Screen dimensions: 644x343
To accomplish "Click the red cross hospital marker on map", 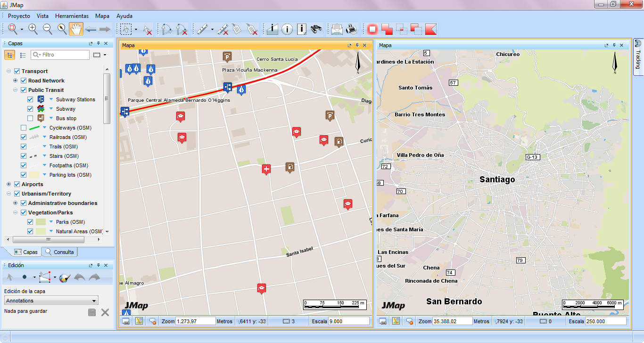I will [266, 169].
